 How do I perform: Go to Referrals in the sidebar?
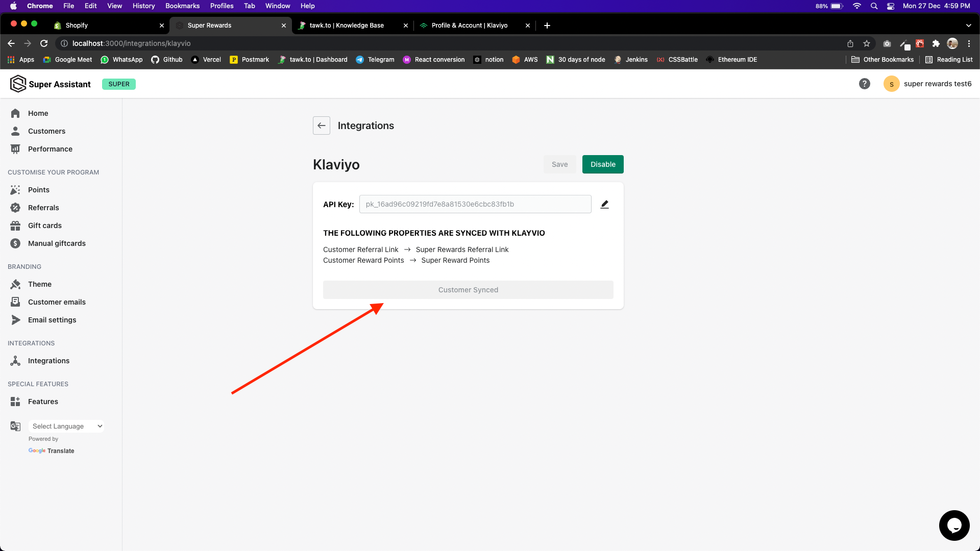[x=43, y=208]
